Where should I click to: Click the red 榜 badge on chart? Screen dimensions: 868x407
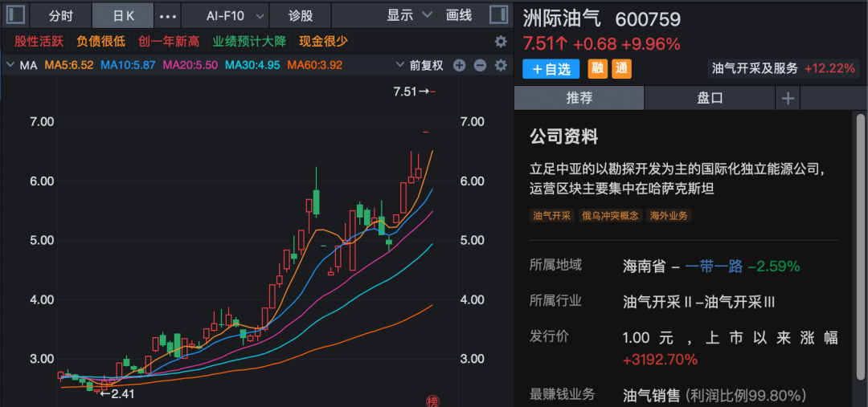coord(433,401)
